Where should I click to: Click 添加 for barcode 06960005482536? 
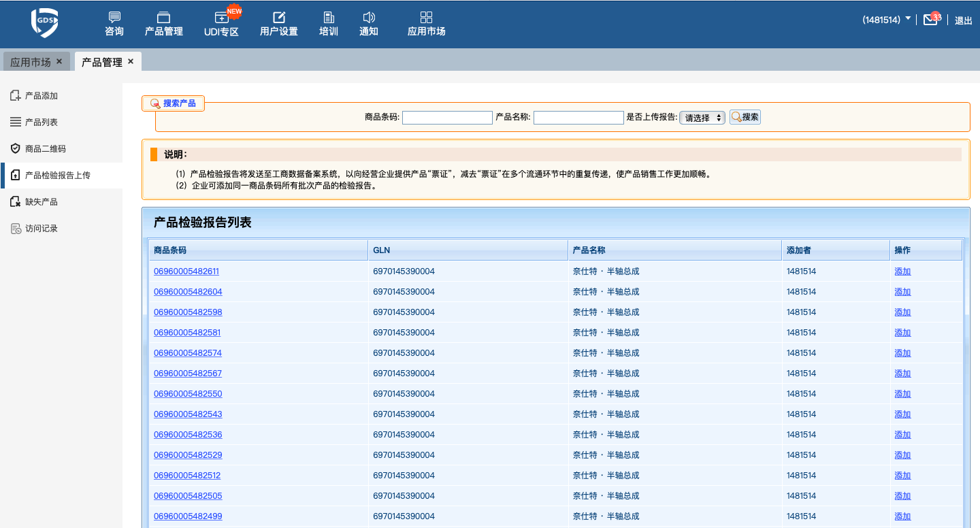[902, 435]
